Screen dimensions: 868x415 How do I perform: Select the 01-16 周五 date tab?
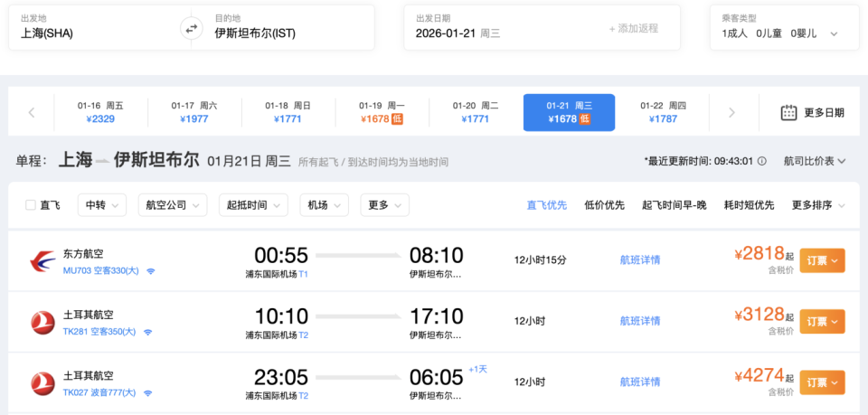(x=100, y=113)
